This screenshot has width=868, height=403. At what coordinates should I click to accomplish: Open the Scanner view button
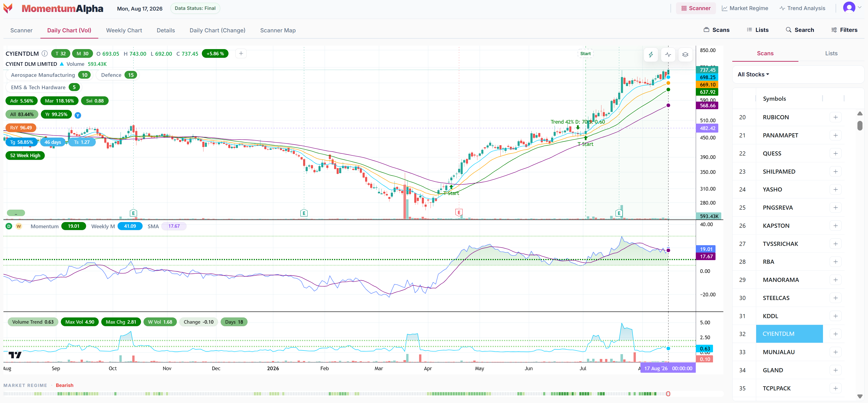(x=696, y=8)
